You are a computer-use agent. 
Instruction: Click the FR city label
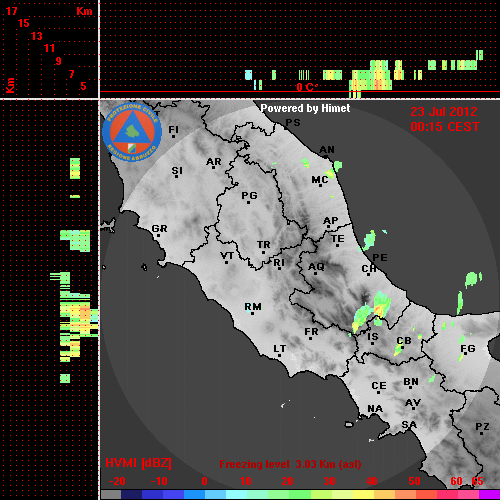pos(311,332)
